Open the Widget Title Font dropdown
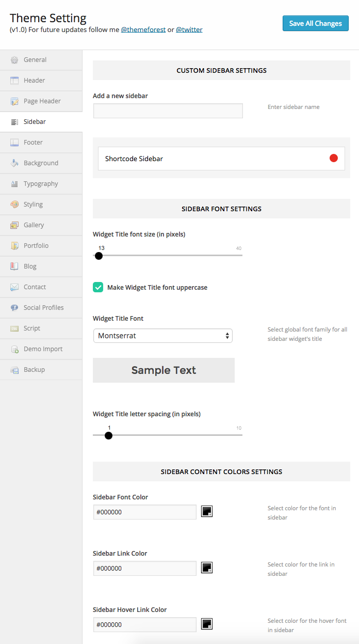Screen dimensions: 359x644 163,336
